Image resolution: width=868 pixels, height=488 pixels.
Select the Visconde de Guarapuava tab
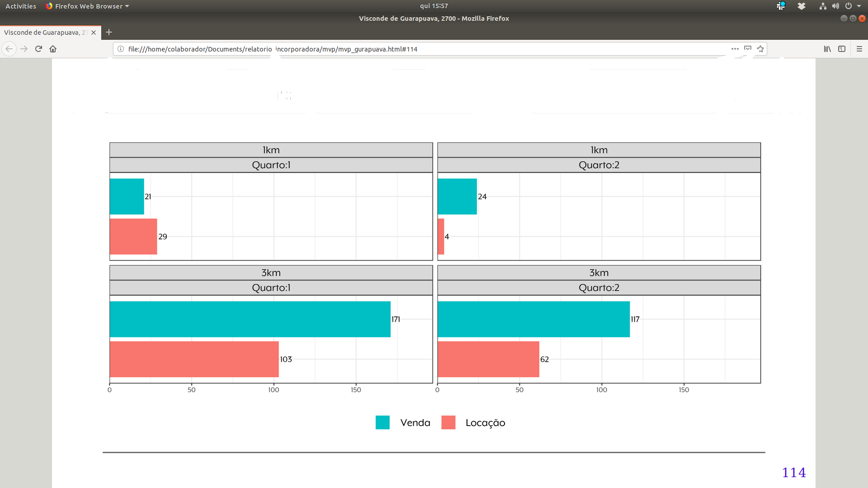click(45, 32)
